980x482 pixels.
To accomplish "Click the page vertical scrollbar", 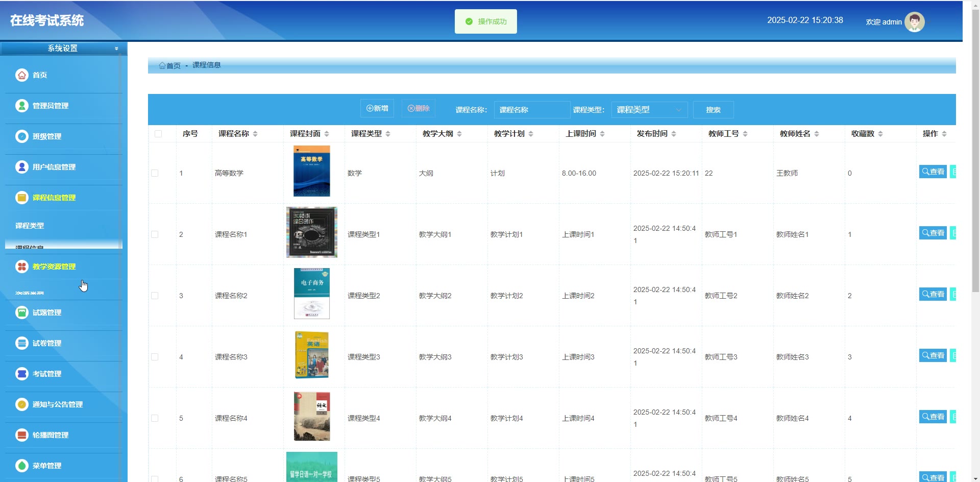I will (975, 153).
